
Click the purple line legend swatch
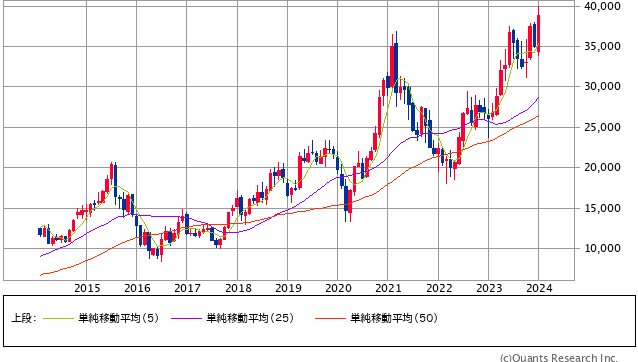click(x=186, y=318)
